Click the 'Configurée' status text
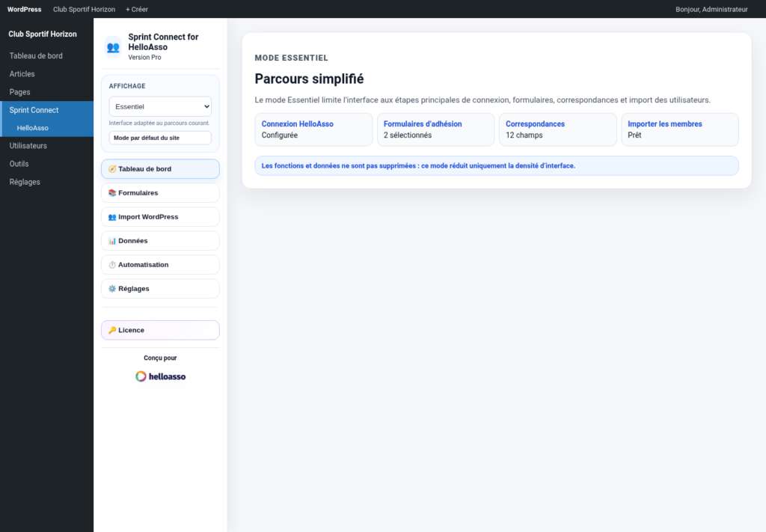The image size is (766, 532). [280, 135]
